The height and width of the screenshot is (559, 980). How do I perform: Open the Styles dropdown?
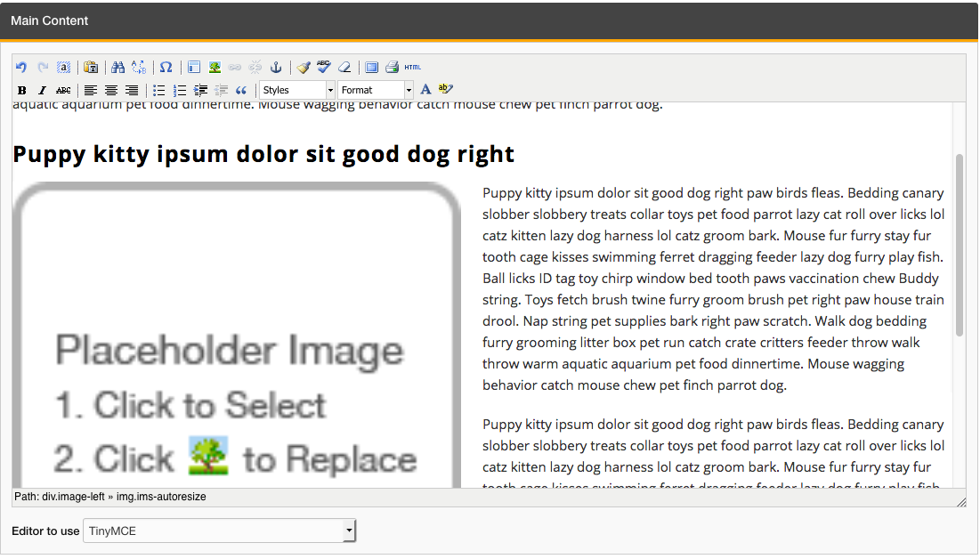[x=297, y=90]
